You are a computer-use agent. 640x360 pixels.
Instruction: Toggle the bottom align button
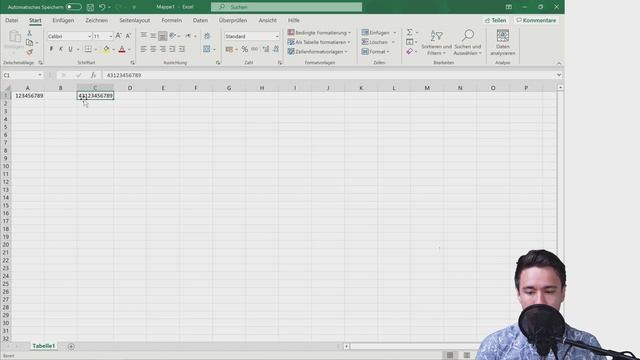click(162, 36)
